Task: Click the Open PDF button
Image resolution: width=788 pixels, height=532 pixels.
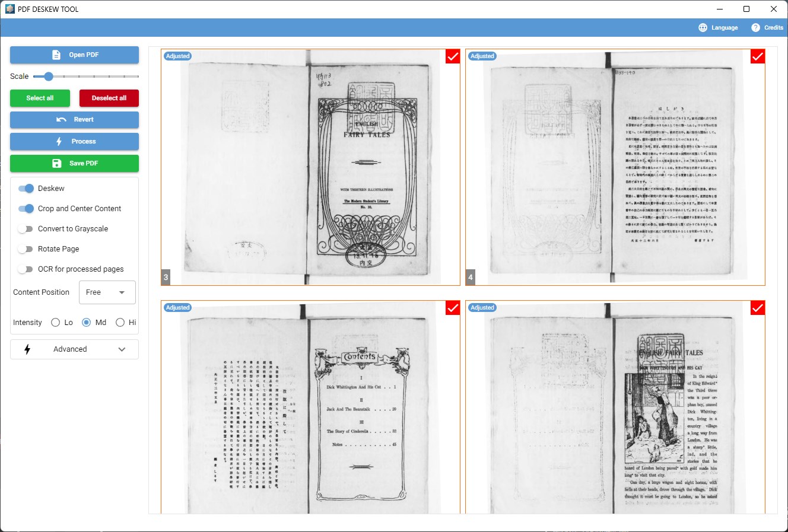Action: 74,55
